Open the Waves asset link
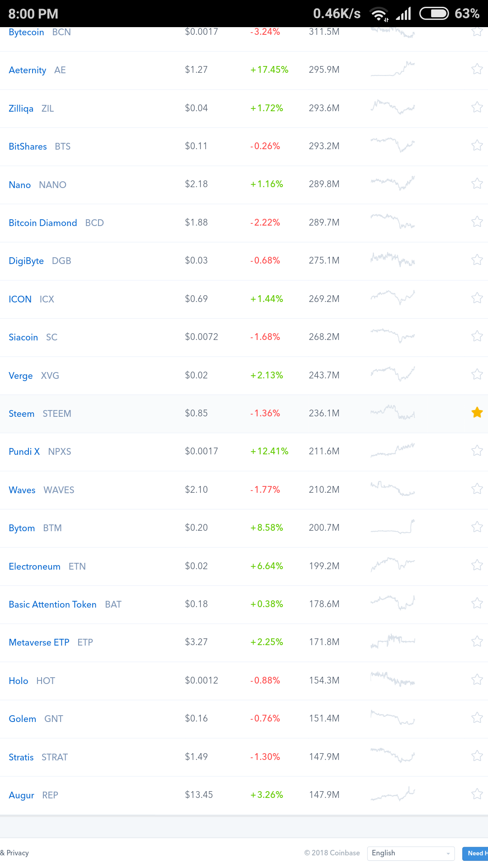This screenshot has height=868, width=488. click(x=22, y=490)
